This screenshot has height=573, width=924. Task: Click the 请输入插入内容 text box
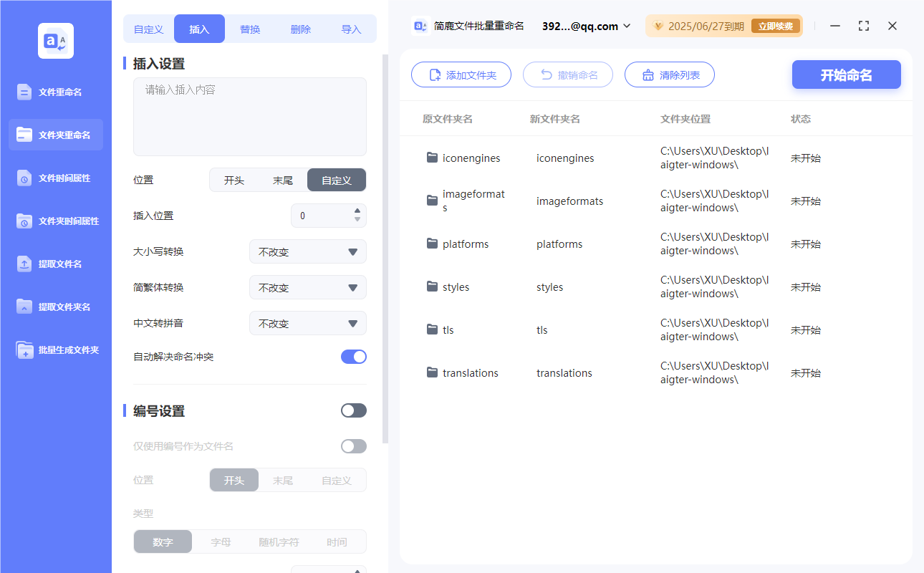[x=249, y=115]
